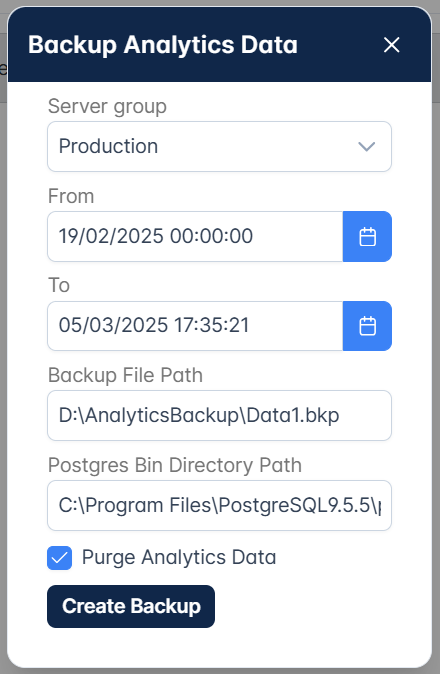
Task: Click the From field label
Action: (x=71, y=196)
